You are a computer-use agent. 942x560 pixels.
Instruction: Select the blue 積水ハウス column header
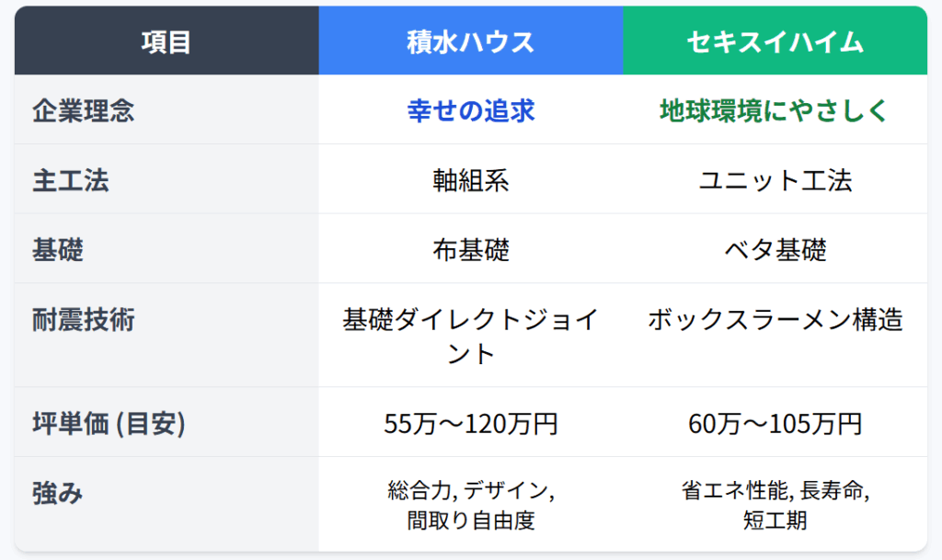point(470,41)
